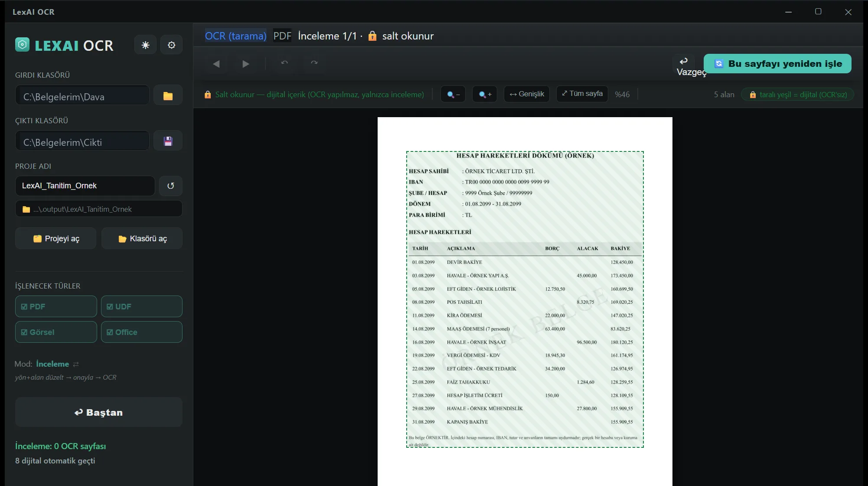The image size is (868, 486).
Task: Click the project name field LexAI_Tanitim_Ornek
Action: coord(85,186)
